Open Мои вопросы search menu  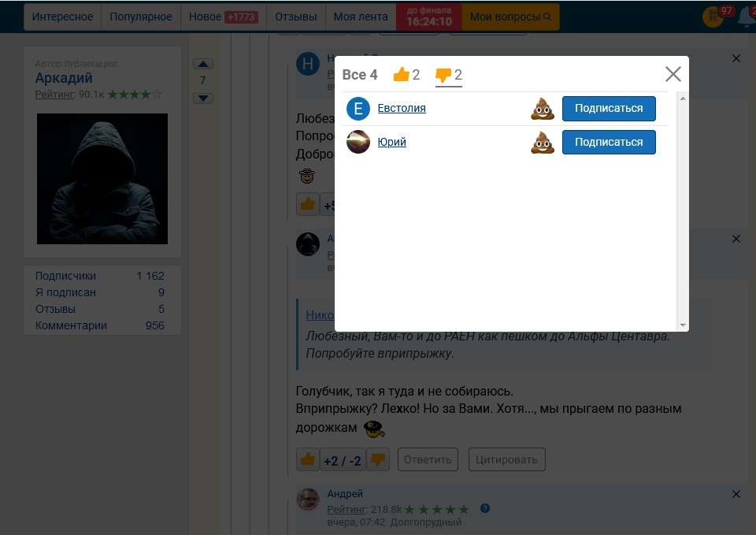(x=510, y=17)
